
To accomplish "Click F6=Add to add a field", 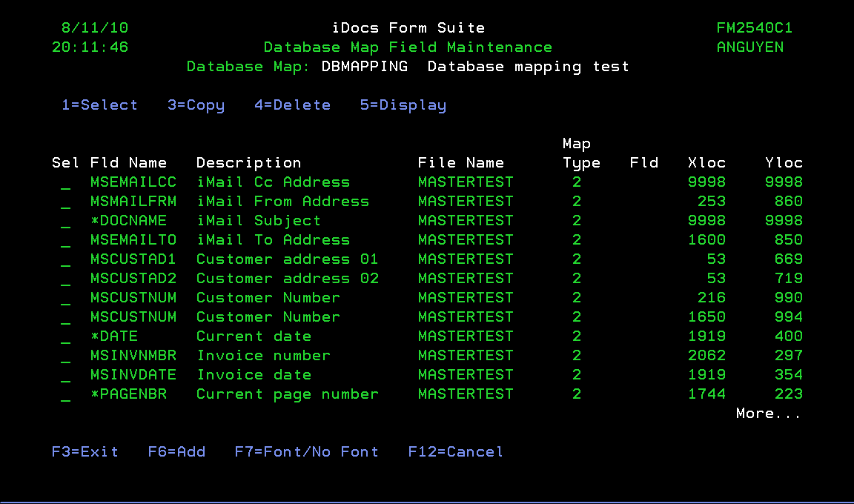I will click(x=176, y=452).
